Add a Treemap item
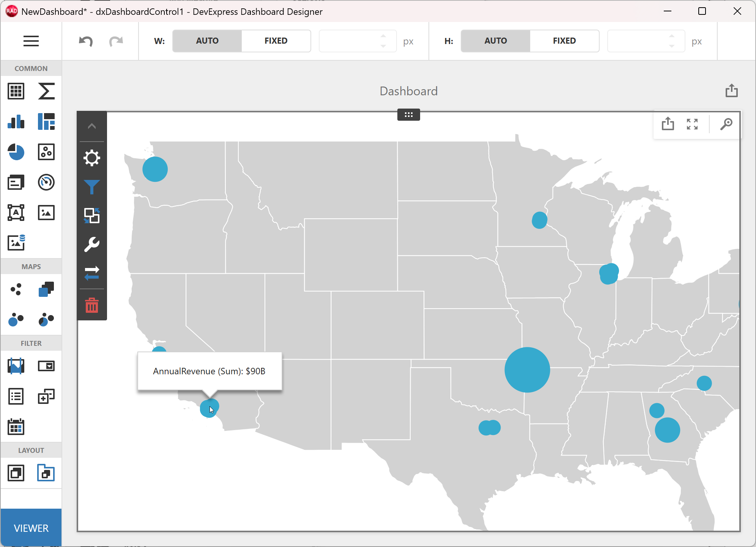The height and width of the screenshot is (547, 756). coord(46,121)
